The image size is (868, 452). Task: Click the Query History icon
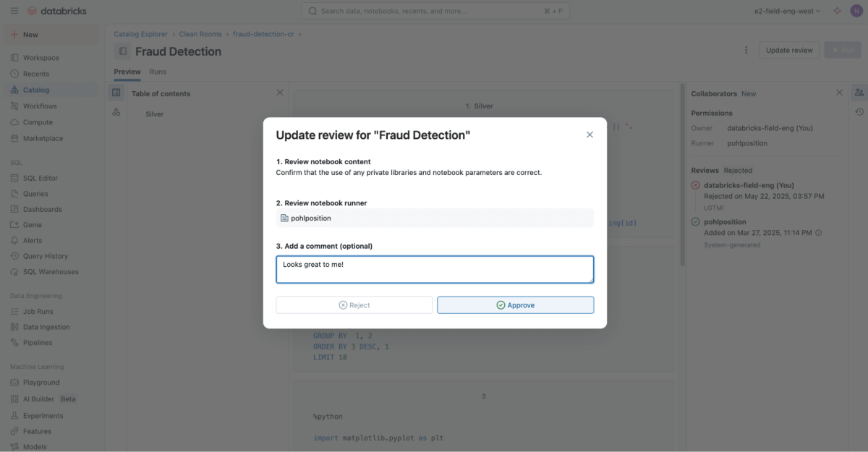(14, 256)
